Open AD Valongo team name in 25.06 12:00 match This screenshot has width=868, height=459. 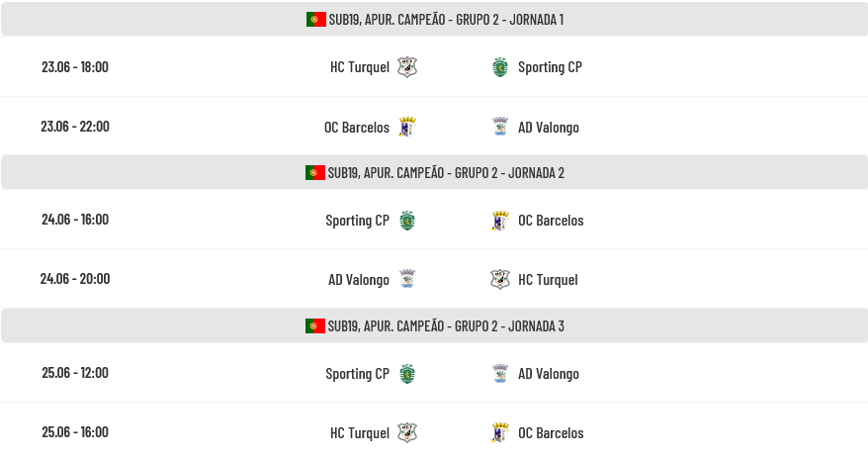(x=549, y=374)
